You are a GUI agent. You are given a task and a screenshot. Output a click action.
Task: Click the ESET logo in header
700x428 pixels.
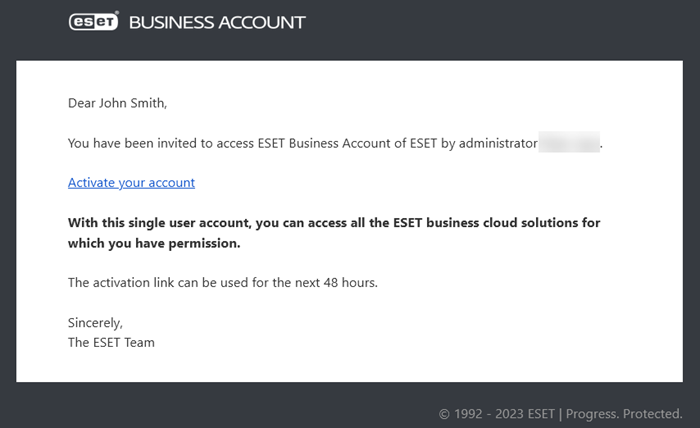[x=93, y=22]
